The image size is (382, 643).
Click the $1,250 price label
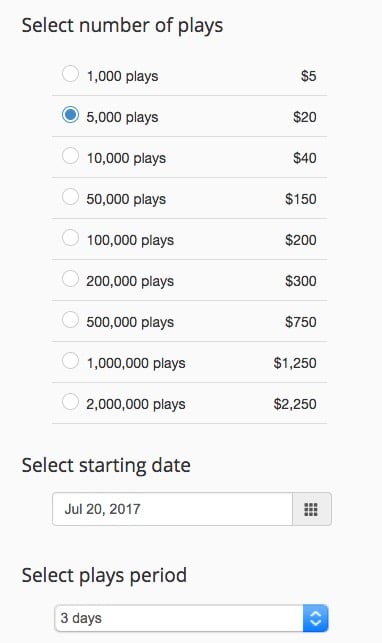(x=295, y=363)
